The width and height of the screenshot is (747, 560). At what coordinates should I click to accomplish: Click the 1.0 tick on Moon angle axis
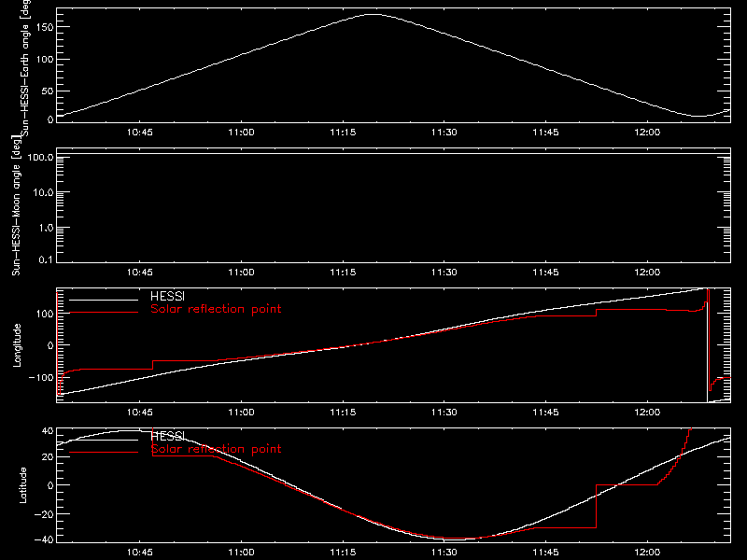(x=46, y=228)
